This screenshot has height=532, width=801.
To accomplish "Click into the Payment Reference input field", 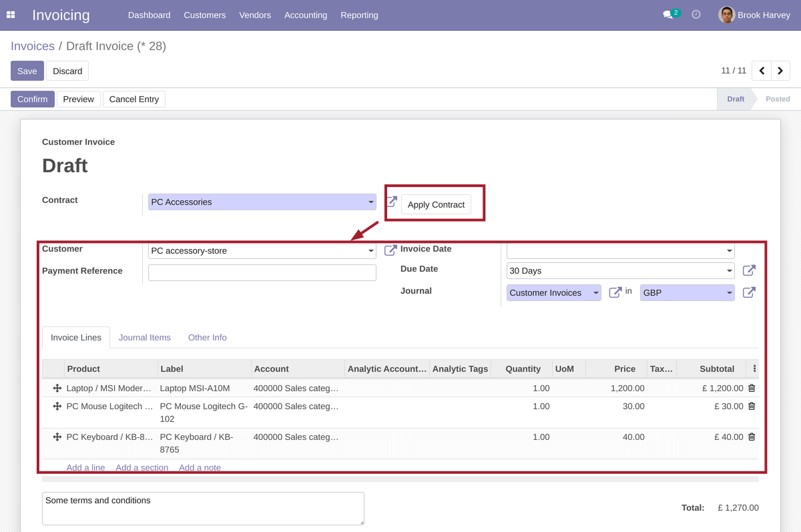I will click(262, 272).
